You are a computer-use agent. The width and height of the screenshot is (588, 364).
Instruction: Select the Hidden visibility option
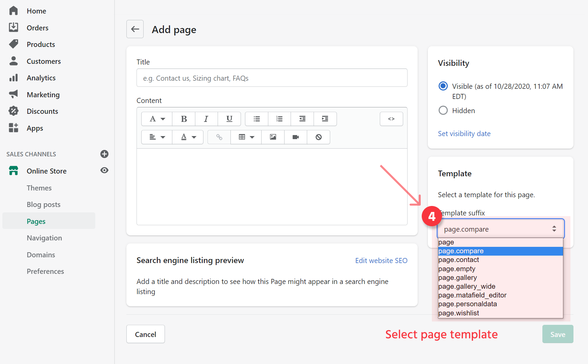(x=443, y=110)
